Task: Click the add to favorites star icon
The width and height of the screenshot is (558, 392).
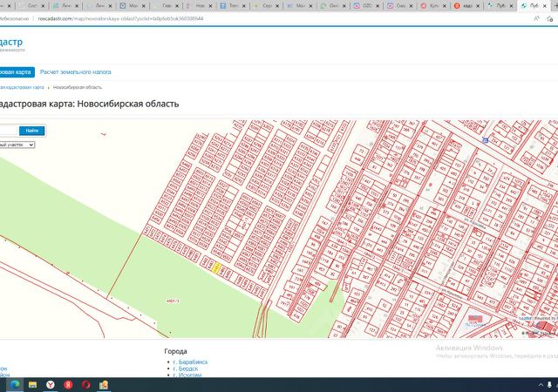Action: tap(550, 18)
